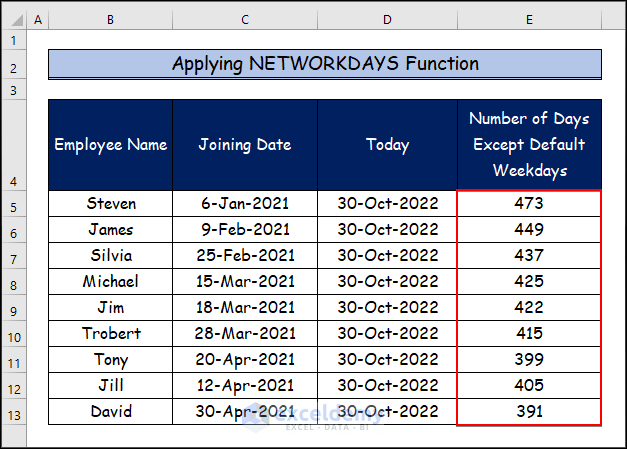The height and width of the screenshot is (449, 627).
Task: Select column C header
Action: tap(245, 20)
